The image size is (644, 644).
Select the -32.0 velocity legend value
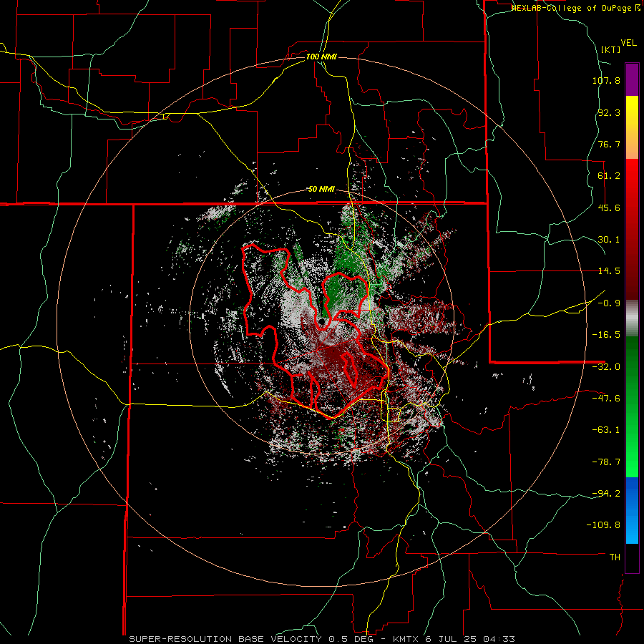[x=606, y=367]
